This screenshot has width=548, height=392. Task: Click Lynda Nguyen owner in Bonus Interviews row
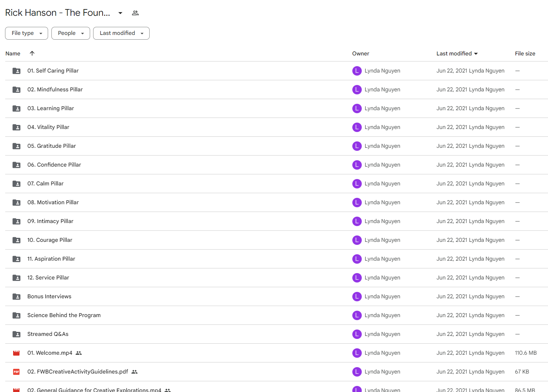(382, 297)
